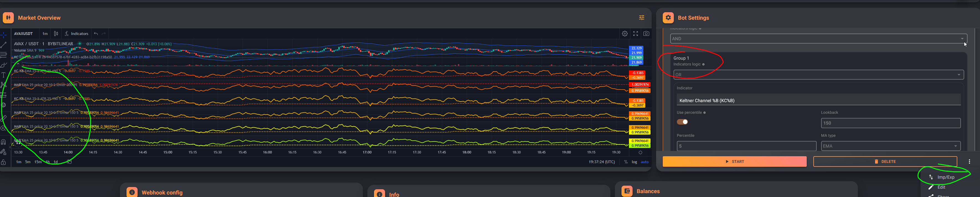980x197 pixels.
Task: Open the AVAXUSDT symbol search
Action: (x=24, y=34)
